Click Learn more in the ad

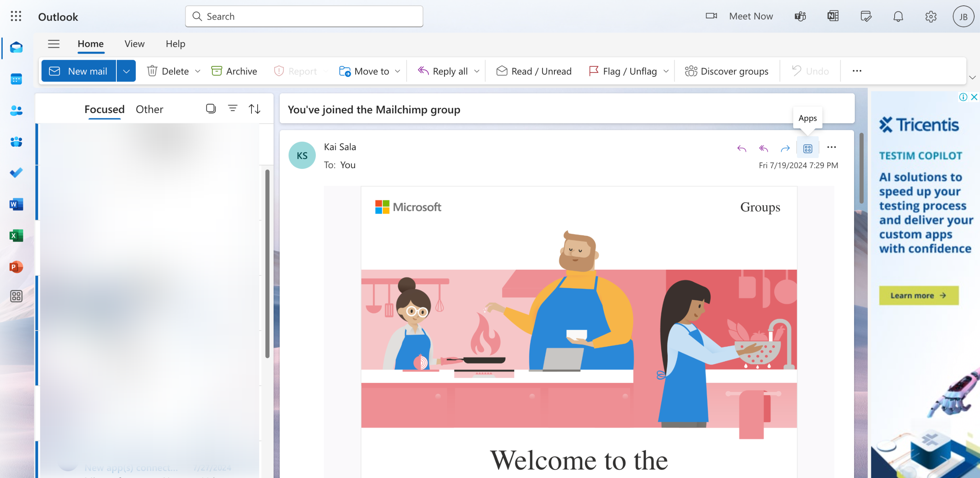919,295
